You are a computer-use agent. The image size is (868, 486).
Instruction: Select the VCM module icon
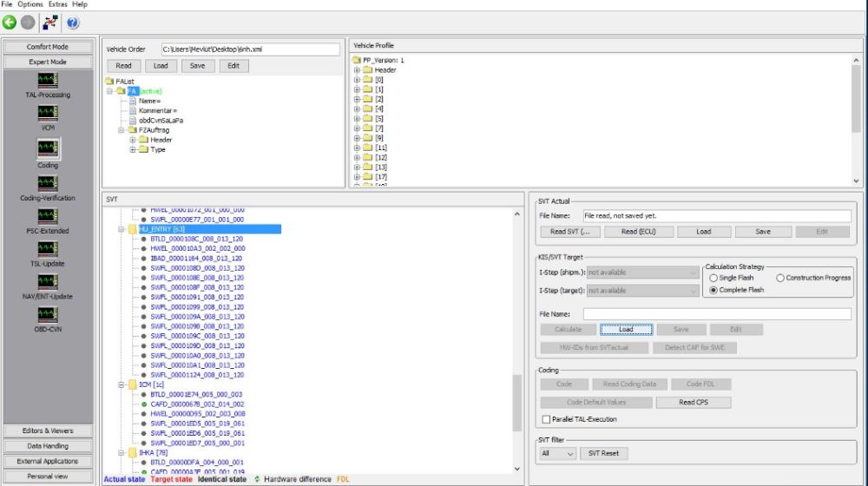(x=48, y=114)
